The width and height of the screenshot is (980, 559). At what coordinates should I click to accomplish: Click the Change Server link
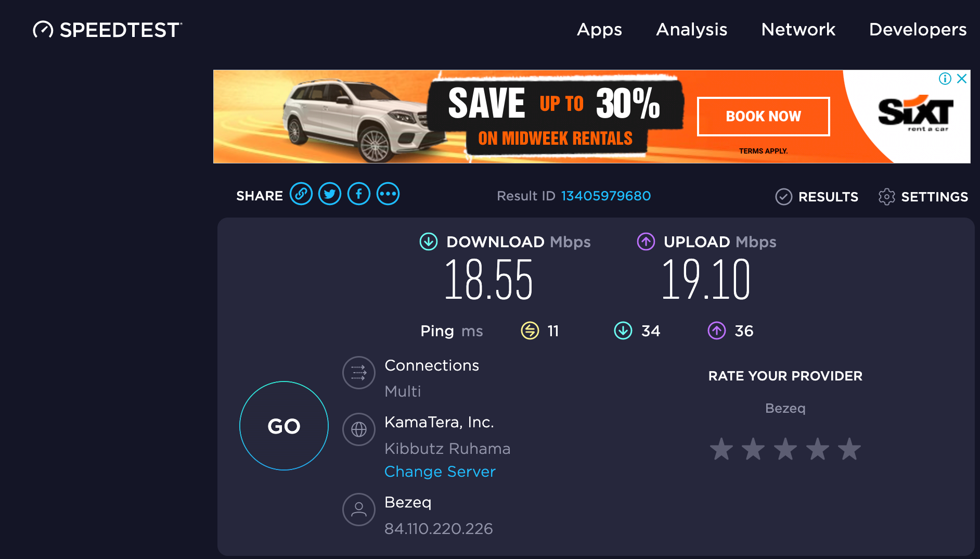click(440, 472)
